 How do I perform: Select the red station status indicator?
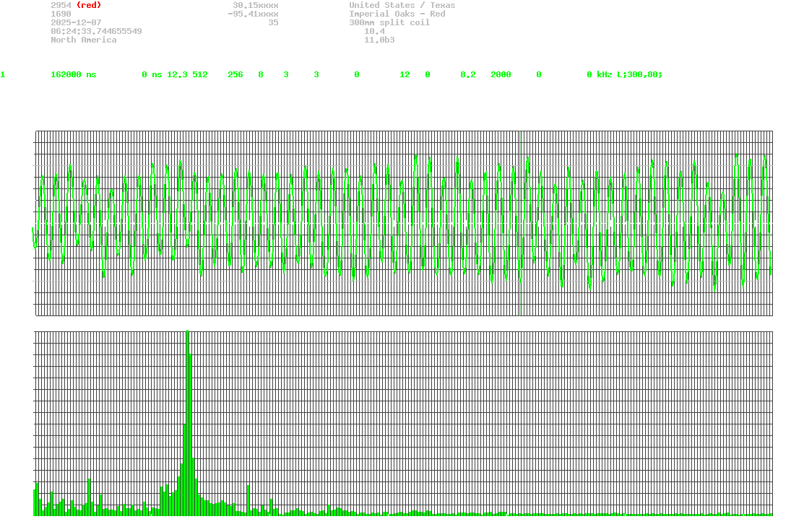tap(88, 5)
